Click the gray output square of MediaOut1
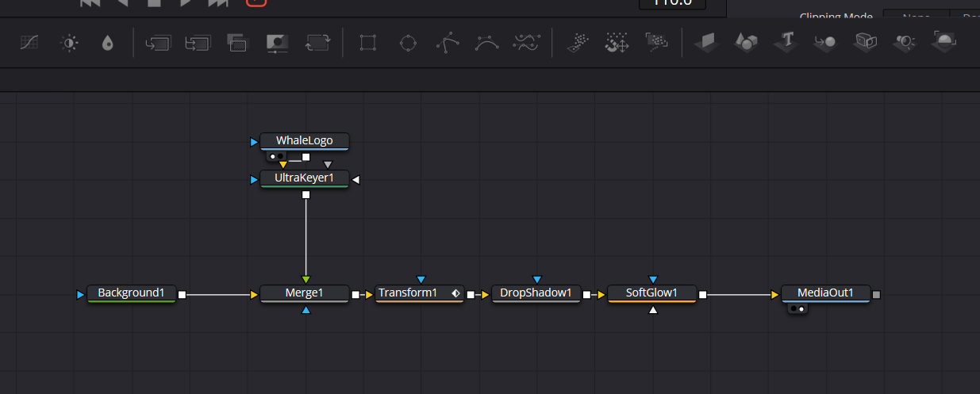This screenshot has height=394, width=980. (877, 294)
